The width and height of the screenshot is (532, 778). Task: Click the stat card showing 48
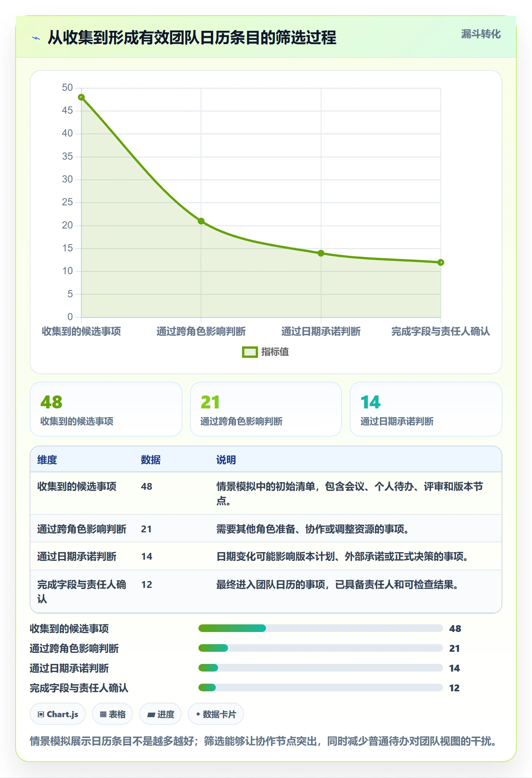pos(106,409)
